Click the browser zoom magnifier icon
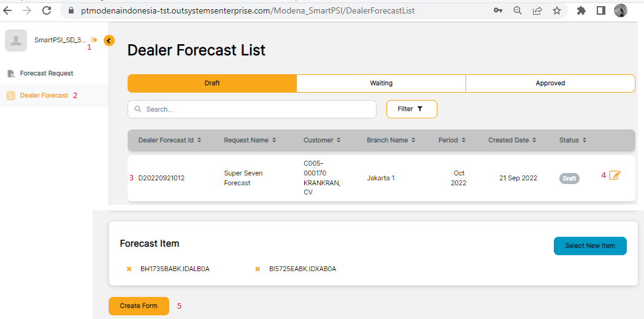The height and width of the screenshot is (319, 644). pos(518,10)
